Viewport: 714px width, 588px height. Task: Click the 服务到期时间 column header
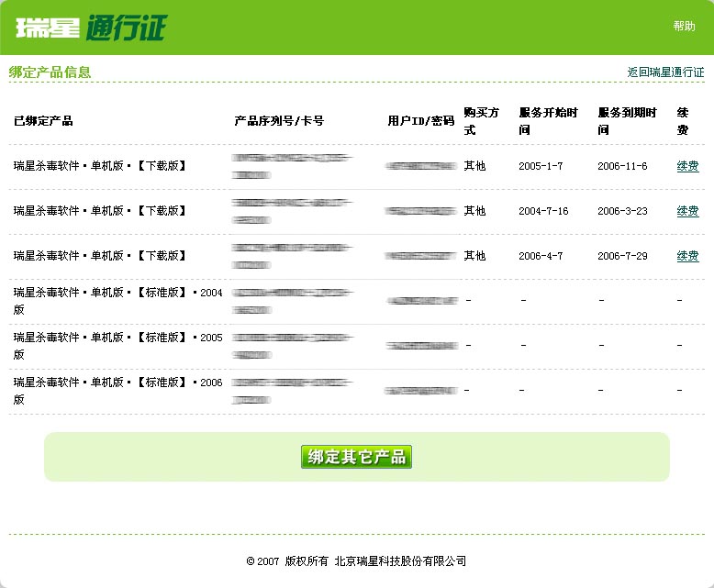(627, 121)
